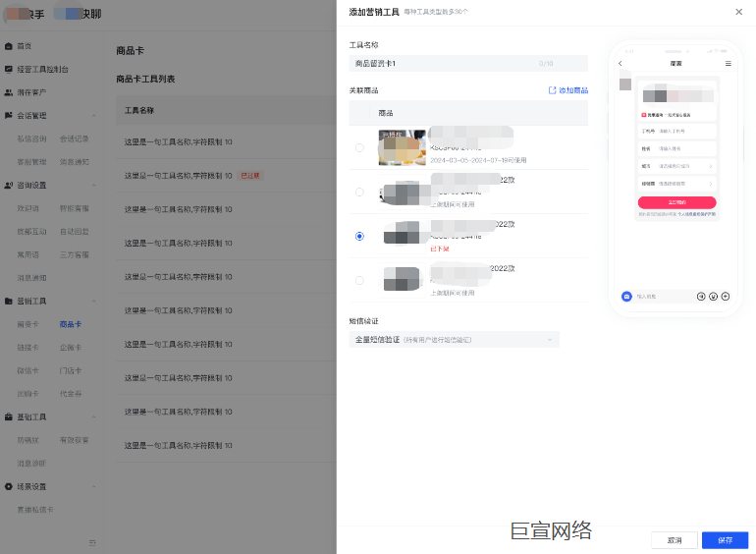Collapse the 基础工具 section
The image size is (756, 554).
94,417
